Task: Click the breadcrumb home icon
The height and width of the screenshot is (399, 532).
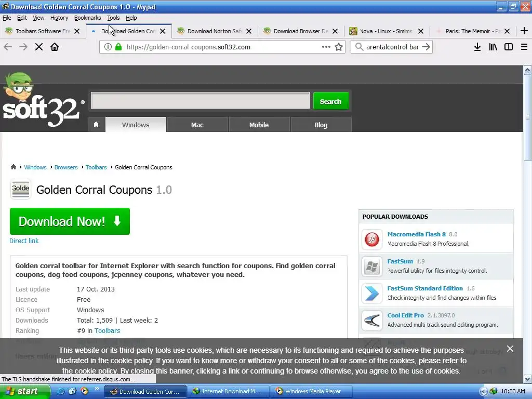Action: coord(14,167)
